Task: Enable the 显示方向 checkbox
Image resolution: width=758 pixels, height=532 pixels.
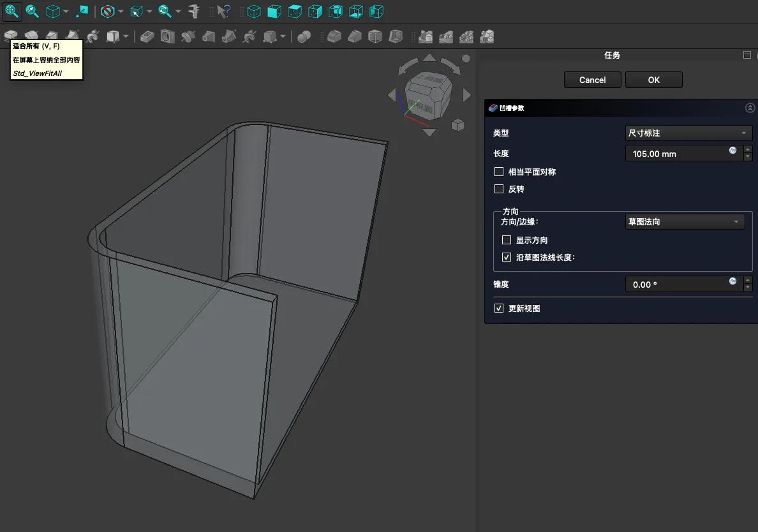Action: (x=507, y=240)
